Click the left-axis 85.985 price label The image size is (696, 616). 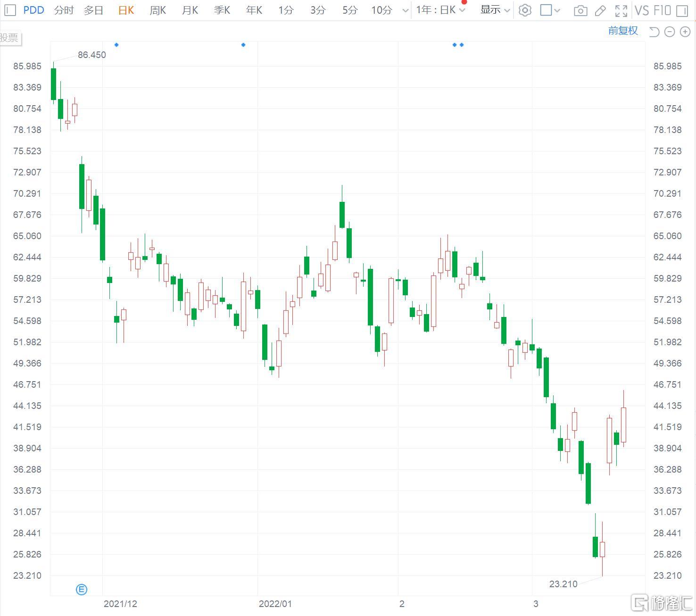[x=27, y=66]
